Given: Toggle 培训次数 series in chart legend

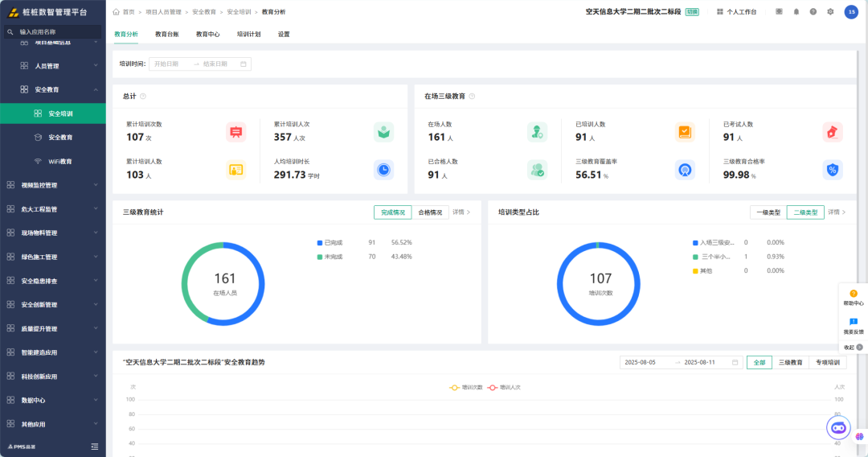Looking at the screenshot, I should pos(465,387).
